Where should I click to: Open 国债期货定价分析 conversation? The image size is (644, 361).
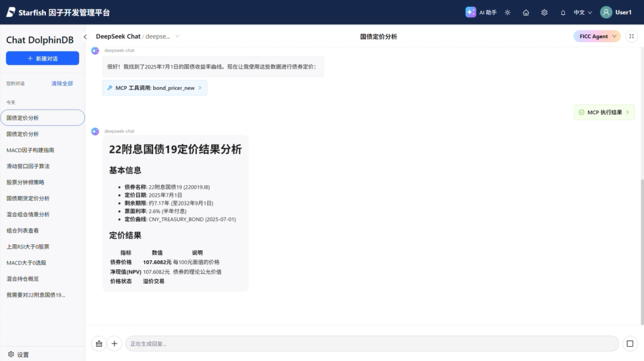(42, 198)
